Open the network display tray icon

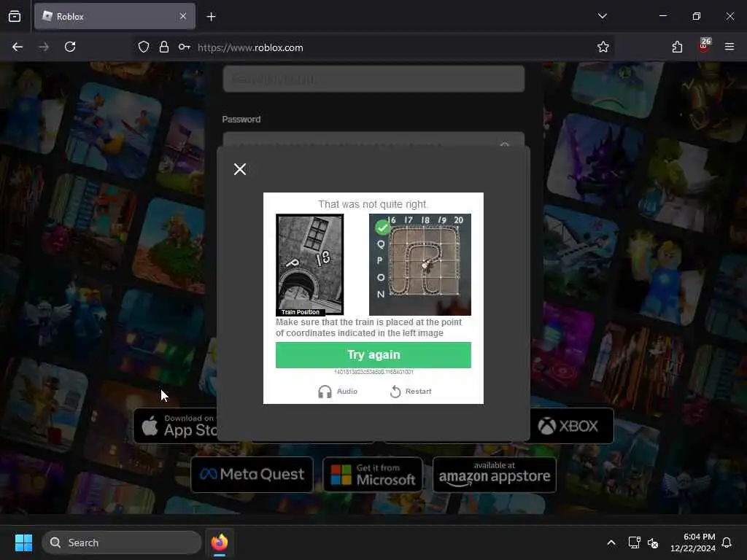click(634, 542)
